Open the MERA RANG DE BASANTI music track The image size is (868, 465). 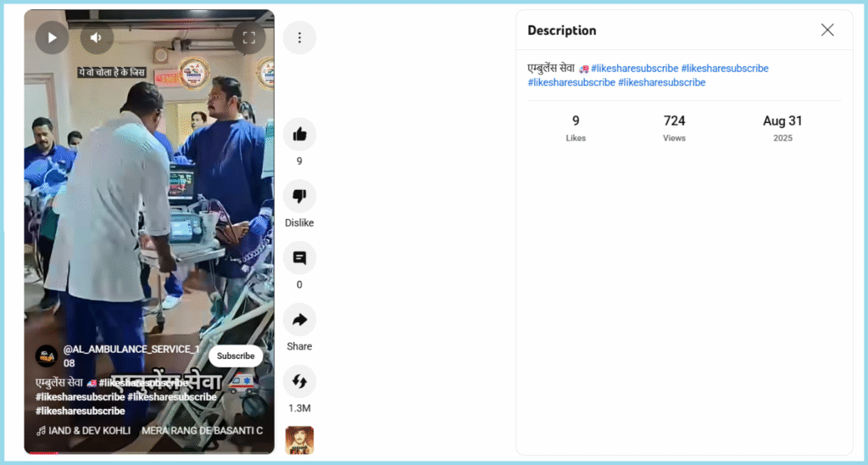[202, 430]
